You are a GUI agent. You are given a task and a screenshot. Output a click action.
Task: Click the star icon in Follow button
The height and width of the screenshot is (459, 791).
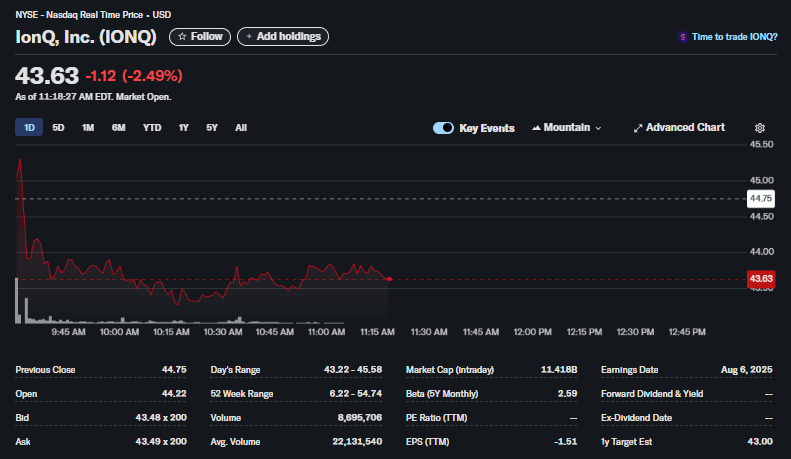click(182, 37)
